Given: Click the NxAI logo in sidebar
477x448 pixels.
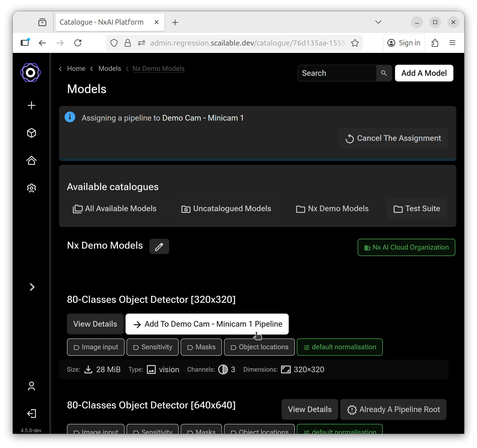Looking at the screenshot, I should [x=31, y=73].
